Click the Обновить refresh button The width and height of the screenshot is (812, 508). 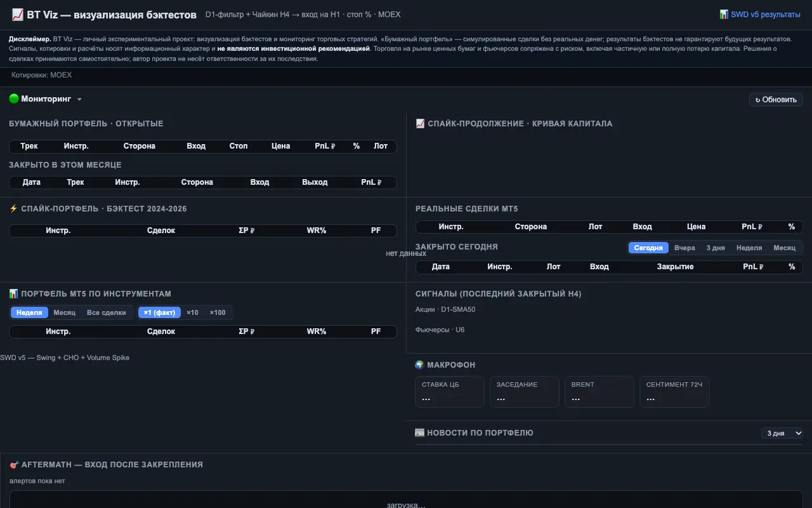click(x=776, y=100)
